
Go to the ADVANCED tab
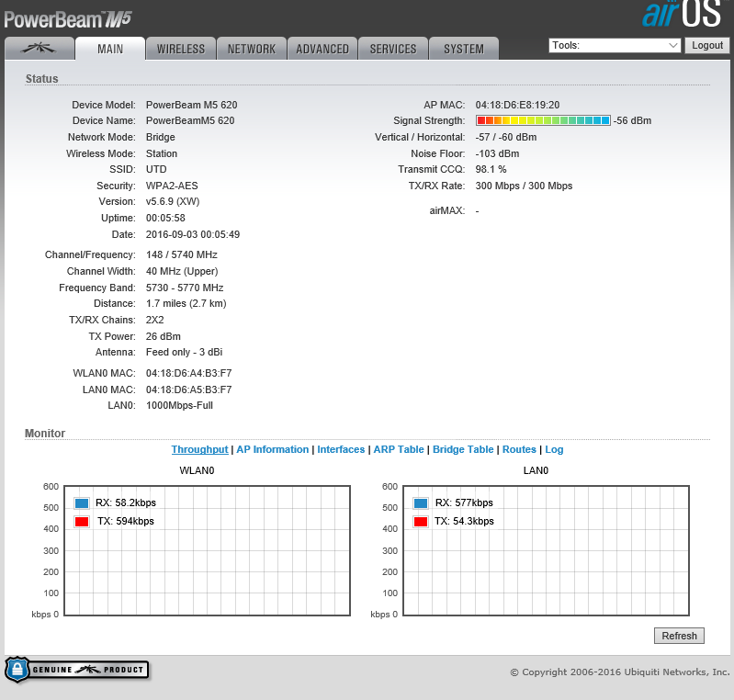322,48
